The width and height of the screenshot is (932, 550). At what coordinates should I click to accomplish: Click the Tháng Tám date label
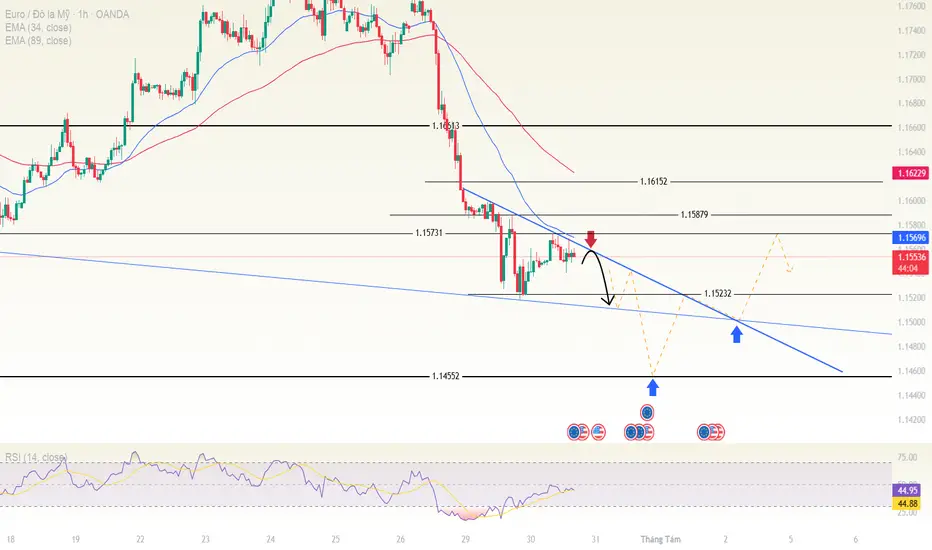(660, 539)
